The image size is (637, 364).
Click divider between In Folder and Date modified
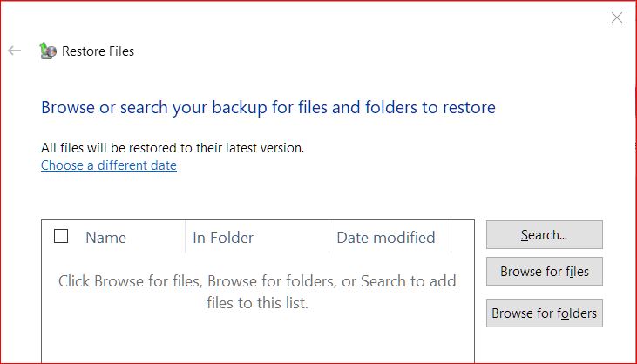pos(329,237)
